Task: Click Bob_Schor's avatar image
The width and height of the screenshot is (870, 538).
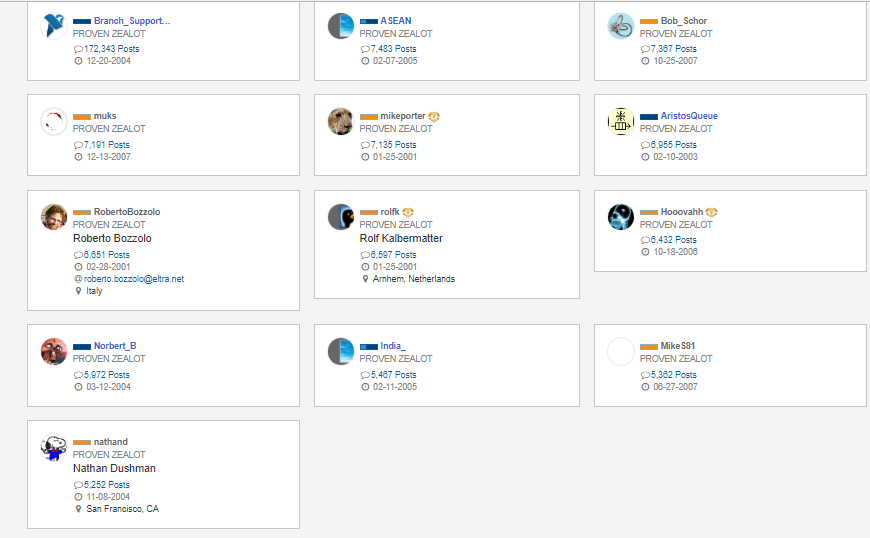Action: [621, 26]
